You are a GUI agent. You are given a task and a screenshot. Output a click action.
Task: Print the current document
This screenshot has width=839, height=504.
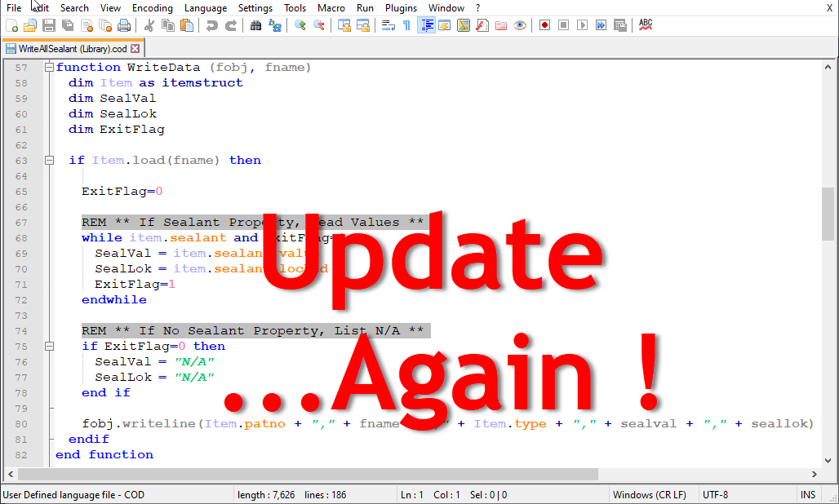[x=123, y=25]
